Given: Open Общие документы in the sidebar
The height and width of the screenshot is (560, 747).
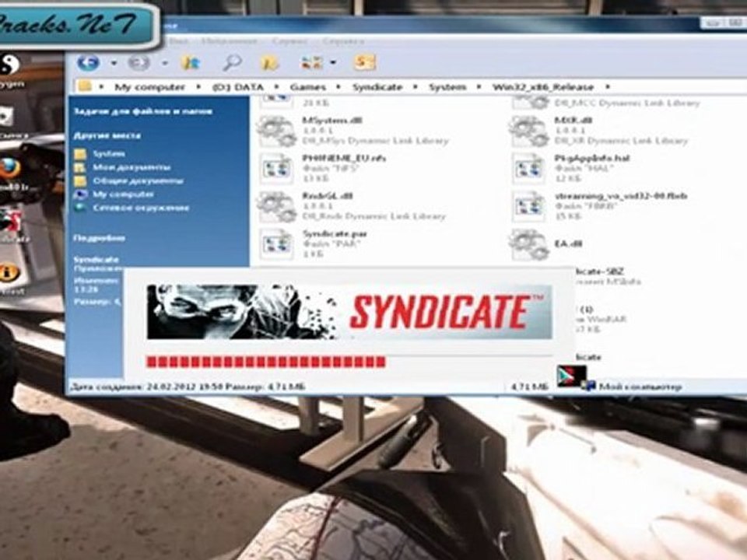Looking at the screenshot, I should coord(138,180).
